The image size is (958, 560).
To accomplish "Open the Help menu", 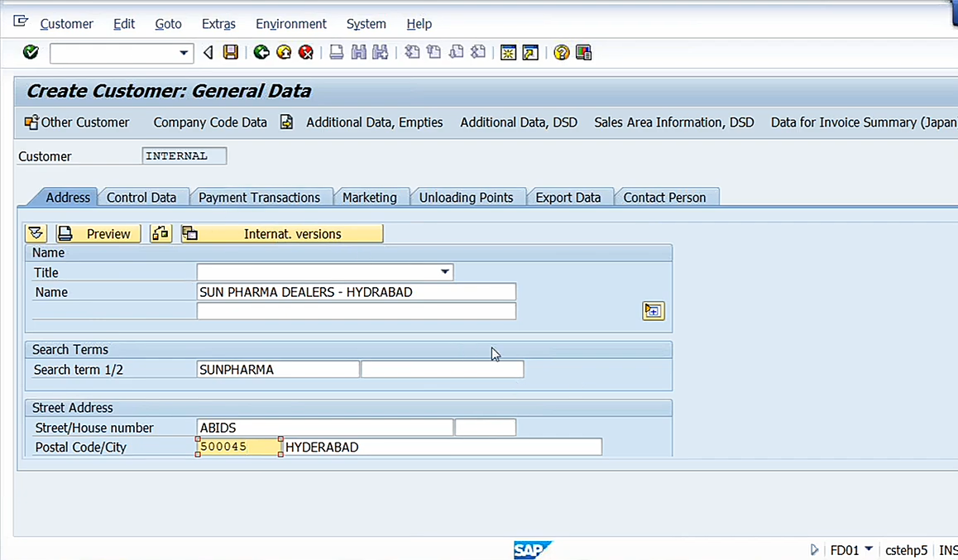I will (x=419, y=24).
